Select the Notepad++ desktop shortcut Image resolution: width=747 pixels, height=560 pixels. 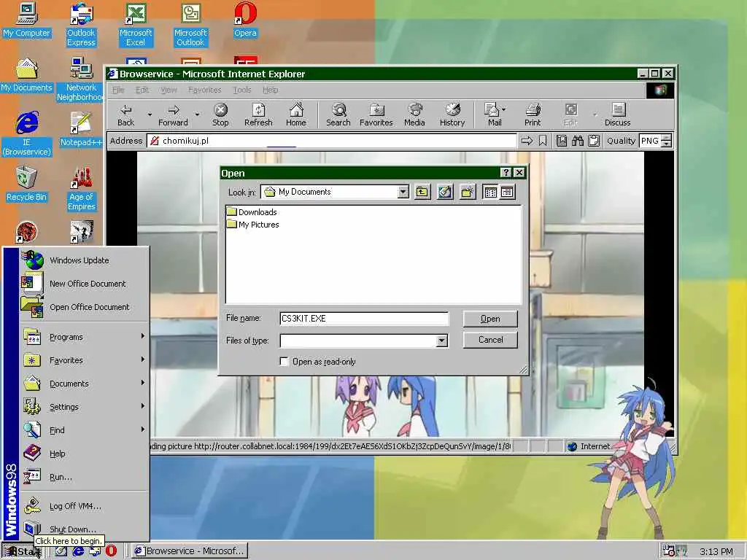pyautogui.click(x=81, y=129)
